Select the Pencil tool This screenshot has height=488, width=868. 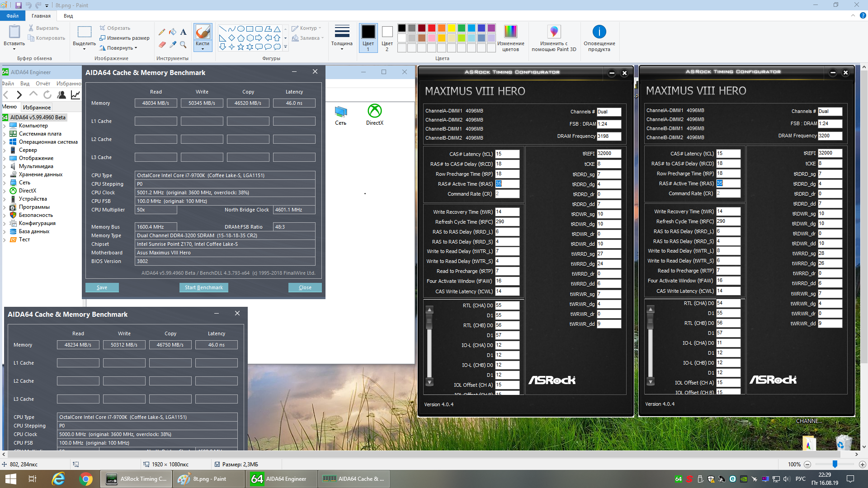162,32
